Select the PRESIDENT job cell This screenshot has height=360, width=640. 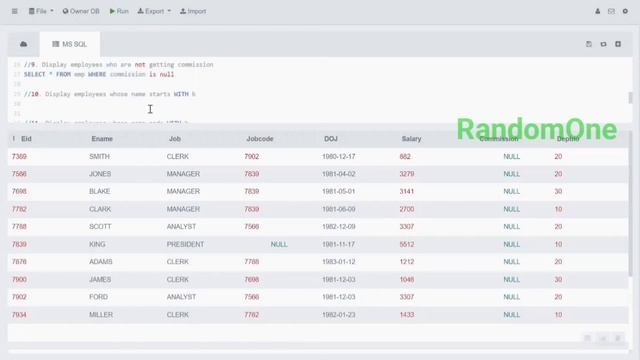coord(185,244)
